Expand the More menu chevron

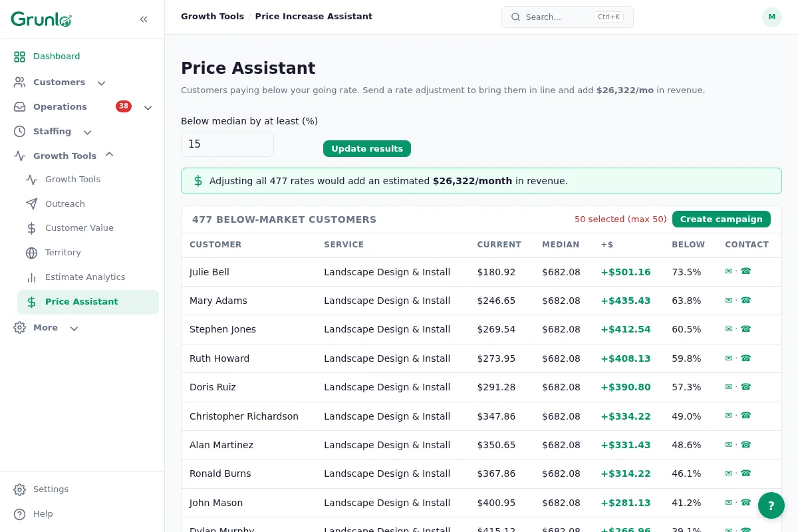click(x=74, y=329)
